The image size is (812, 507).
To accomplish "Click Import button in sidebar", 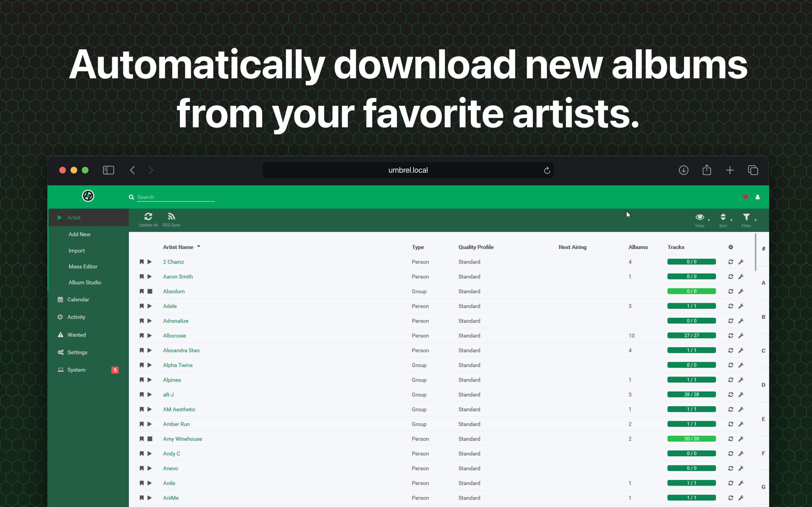I will tap(77, 250).
